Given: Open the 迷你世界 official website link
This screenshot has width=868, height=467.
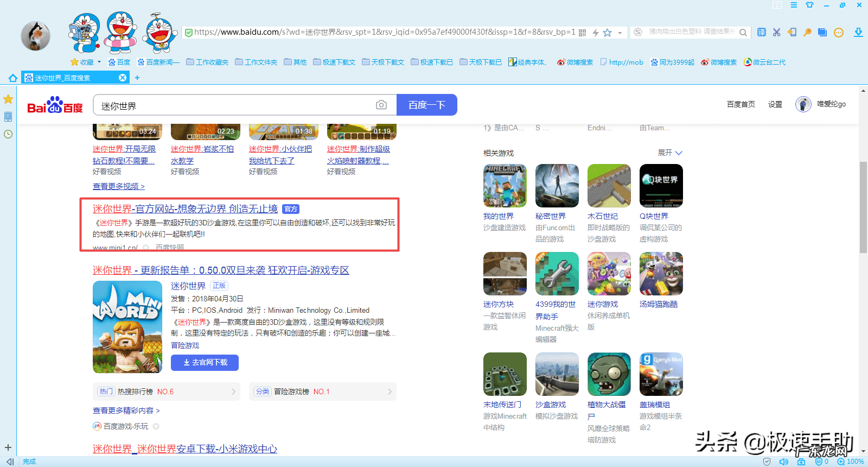Looking at the screenshot, I should pyautogui.click(x=185, y=209).
